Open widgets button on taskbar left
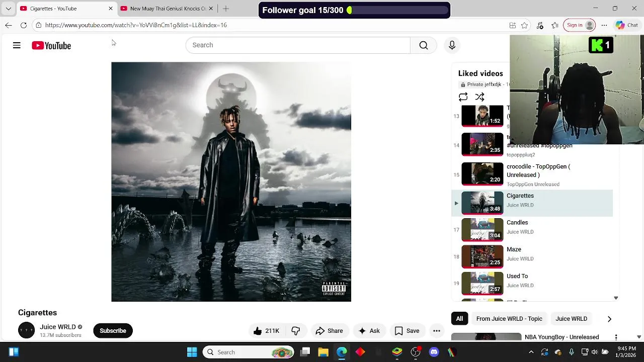Viewport: 644px width, 362px height. (14, 352)
